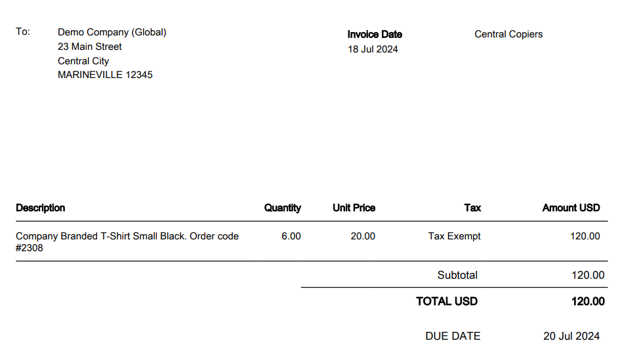The image size is (620, 364).
Task: Select the Company Branded T-Shirt line description
Action: (127, 236)
